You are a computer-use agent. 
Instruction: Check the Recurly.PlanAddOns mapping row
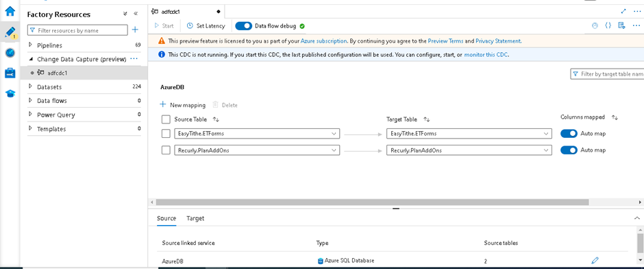tap(166, 150)
